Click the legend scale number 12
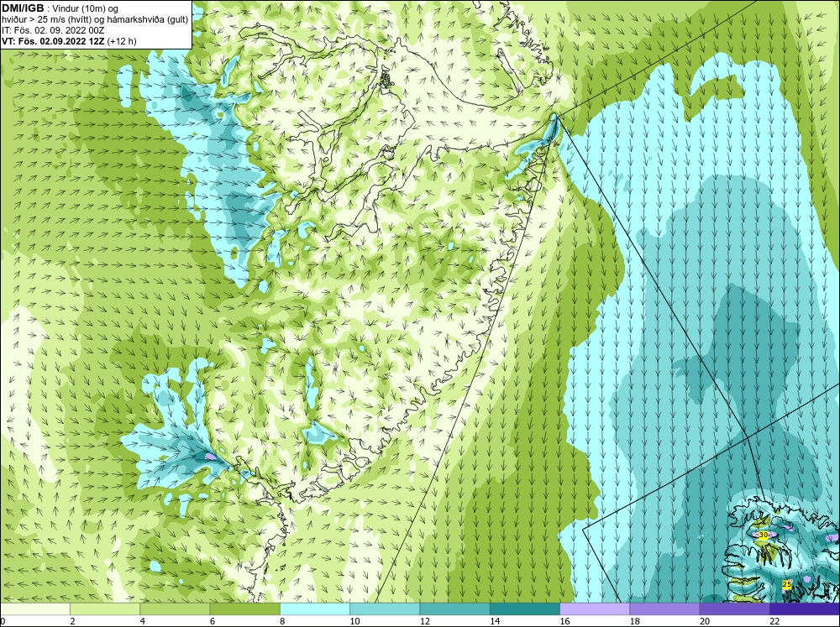Image resolution: width=840 pixels, height=627 pixels. pos(424,621)
